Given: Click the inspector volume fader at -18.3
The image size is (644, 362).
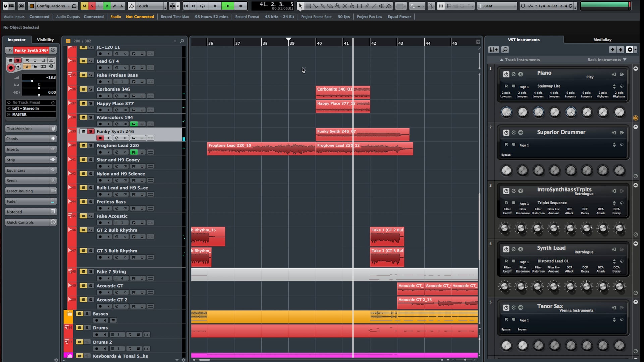Looking at the screenshot, I should [x=32, y=81].
